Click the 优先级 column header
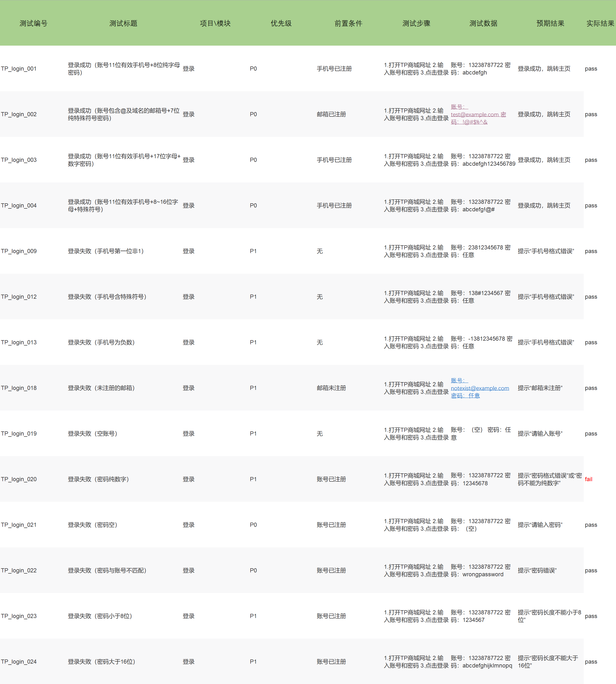This screenshot has width=616, height=684. click(x=281, y=23)
